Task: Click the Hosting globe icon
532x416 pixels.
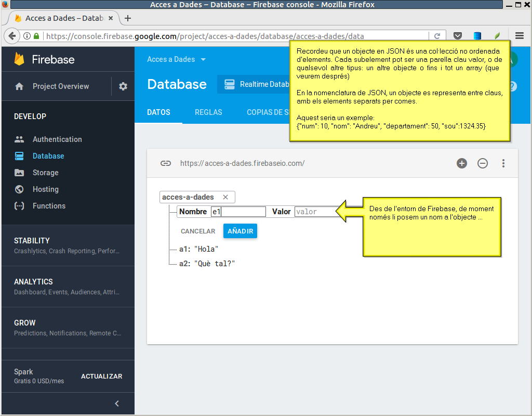Action: 19,189
